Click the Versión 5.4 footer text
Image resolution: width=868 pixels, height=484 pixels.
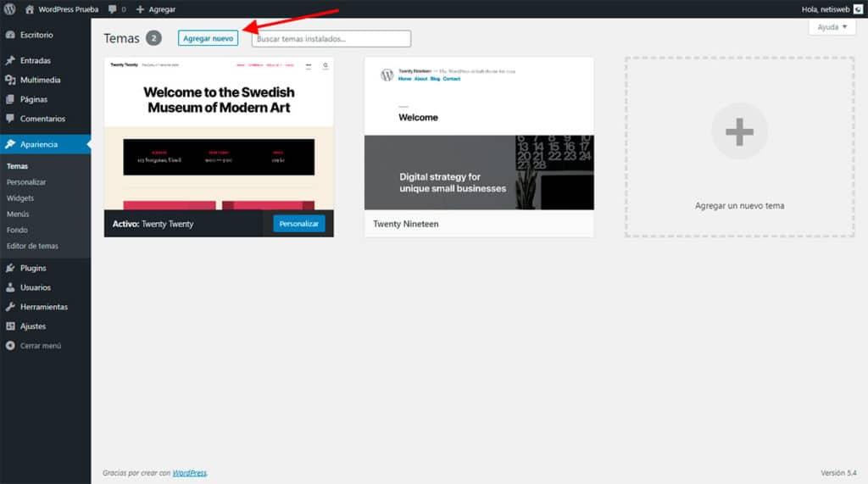[x=838, y=473]
